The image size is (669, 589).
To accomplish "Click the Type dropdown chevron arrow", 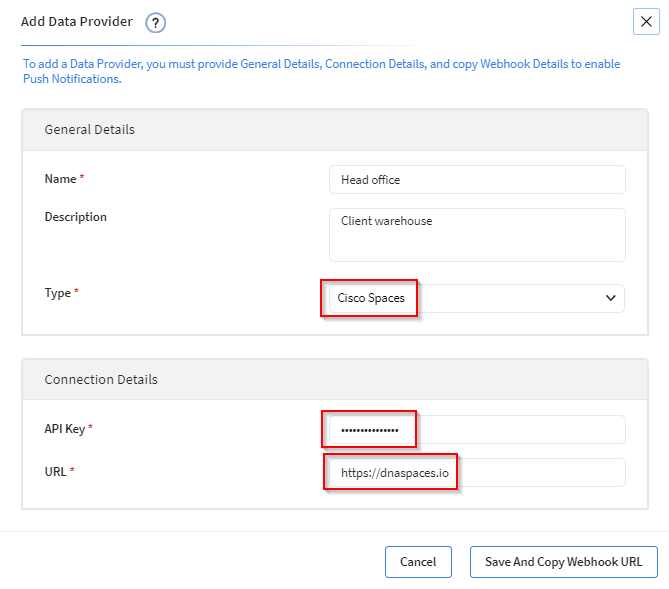I will click(611, 298).
